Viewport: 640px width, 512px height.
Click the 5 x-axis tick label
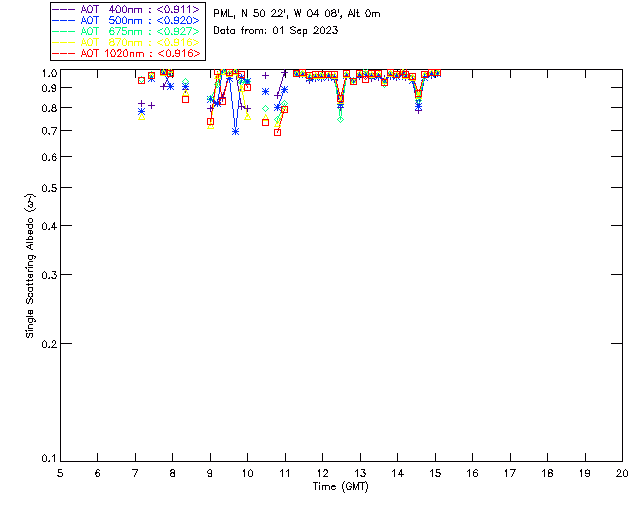point(60,473)
